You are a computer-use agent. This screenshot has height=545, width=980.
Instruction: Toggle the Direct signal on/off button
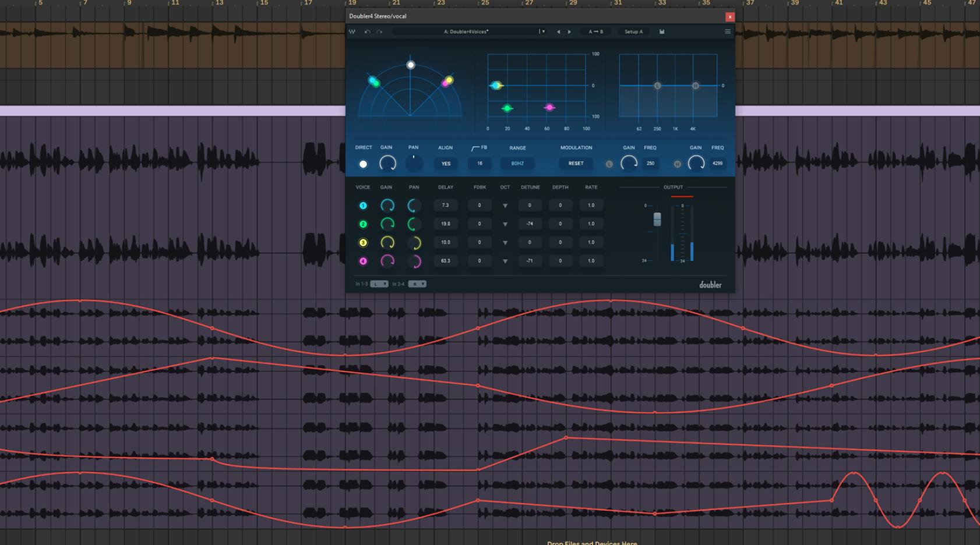click(x=363, y=164)
